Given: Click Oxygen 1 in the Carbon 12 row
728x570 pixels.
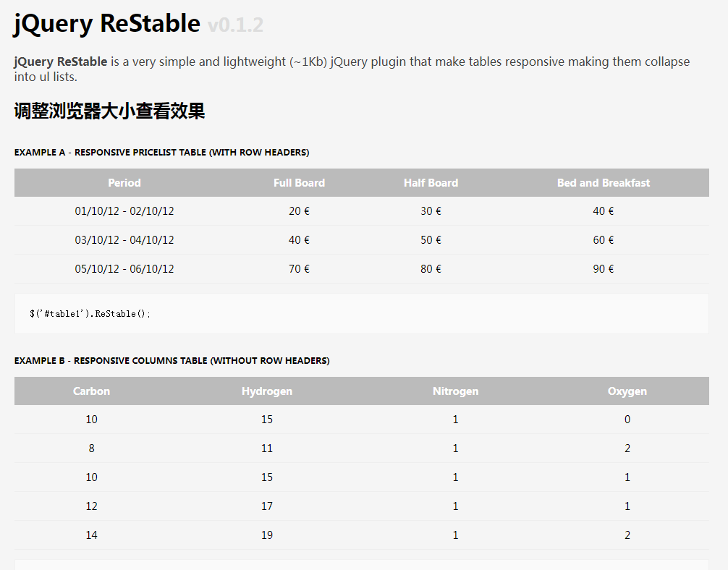Looking at the screenshot, I should pyautogui.click(x=627, y=506).
